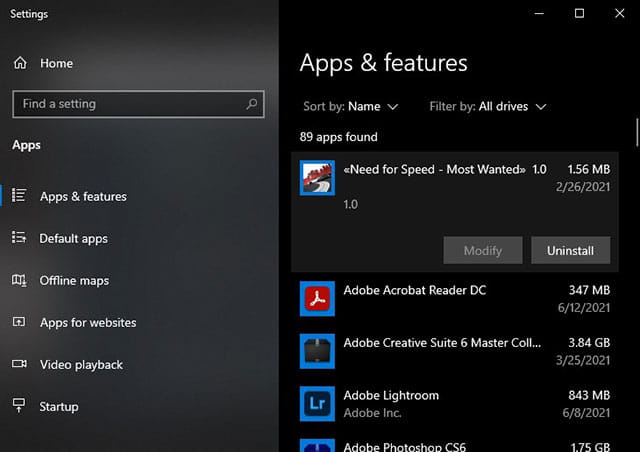Click the greyed Modify button
Screen dimensions: 640x452
482,250
